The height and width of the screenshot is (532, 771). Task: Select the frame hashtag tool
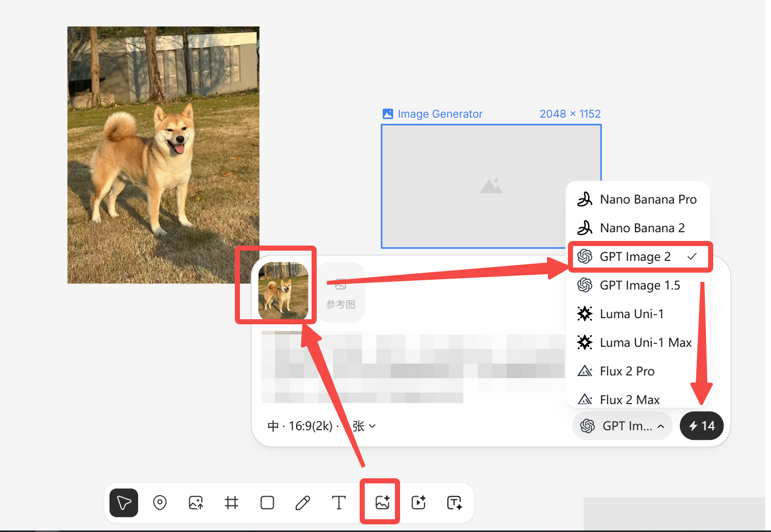[231, 503]
